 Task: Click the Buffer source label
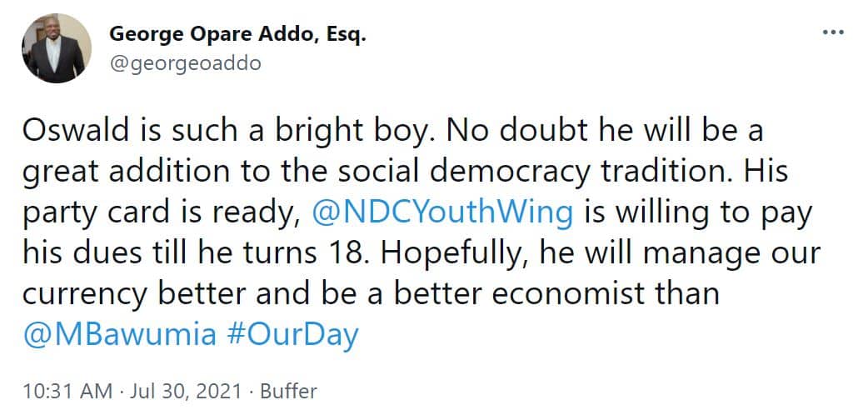point(288,391)
